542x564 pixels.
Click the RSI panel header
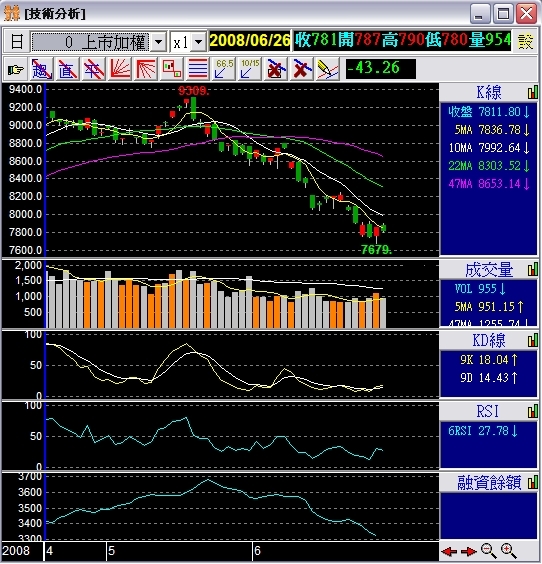point(488,411)
